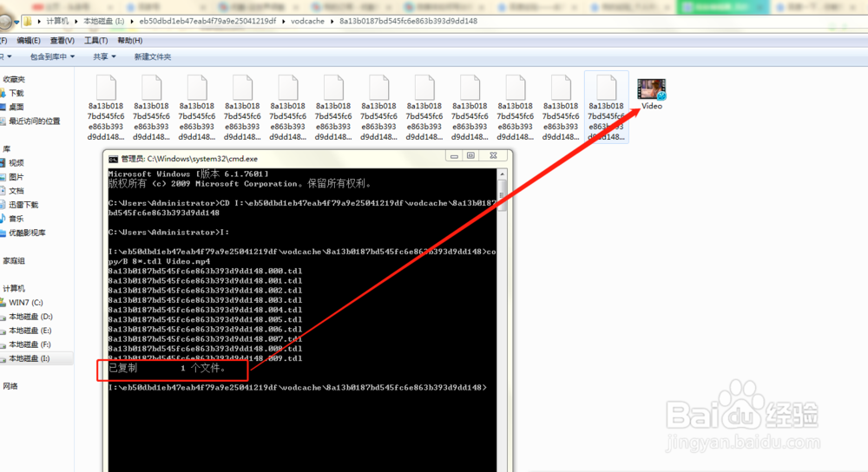Select 家庭组 in the navigation pane

pos(14,260)
